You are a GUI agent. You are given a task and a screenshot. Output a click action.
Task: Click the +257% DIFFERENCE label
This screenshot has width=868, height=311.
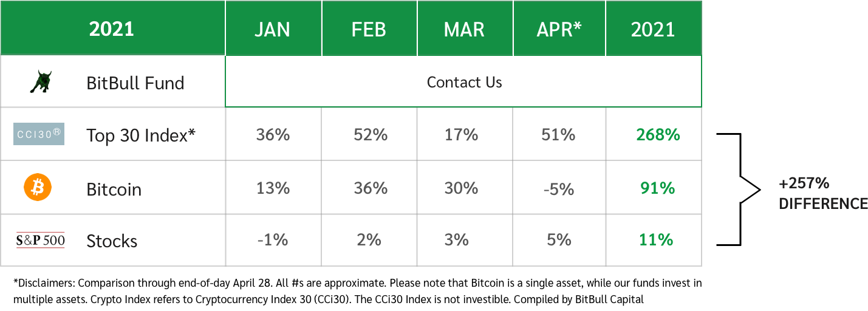point(823,194)
